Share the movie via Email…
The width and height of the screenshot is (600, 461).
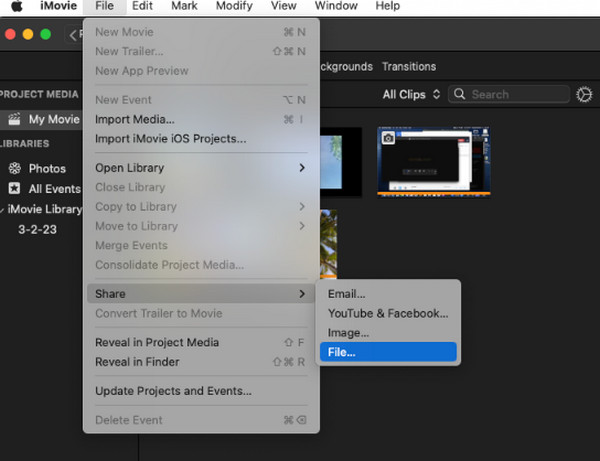tap(388, 294)
